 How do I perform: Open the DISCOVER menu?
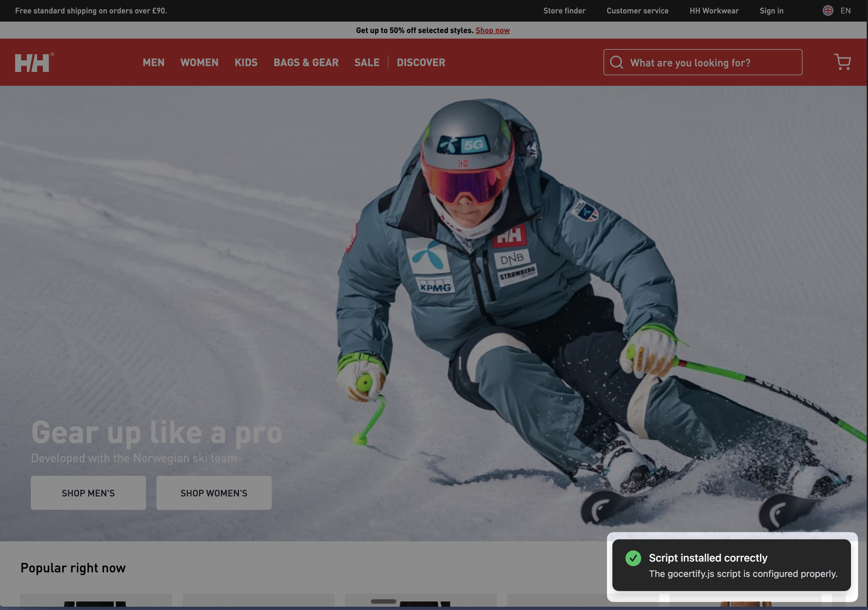pyautogui.click(x=421, y=63)
